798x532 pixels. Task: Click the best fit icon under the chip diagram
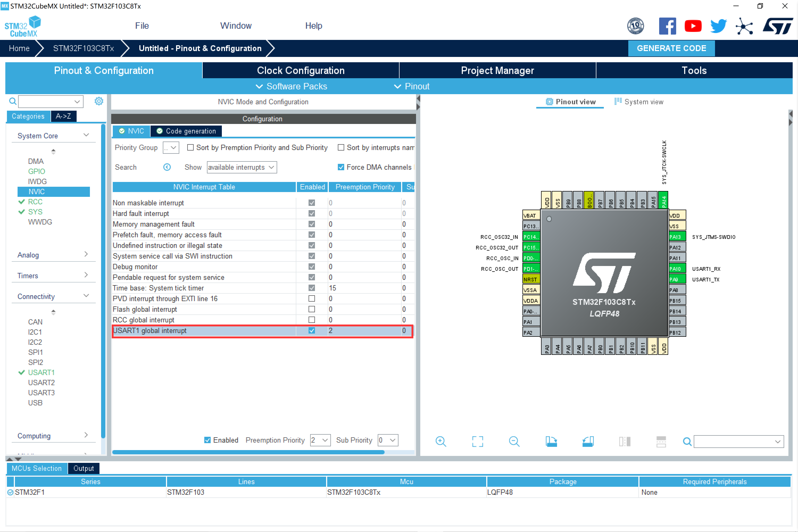pos(477,441)
